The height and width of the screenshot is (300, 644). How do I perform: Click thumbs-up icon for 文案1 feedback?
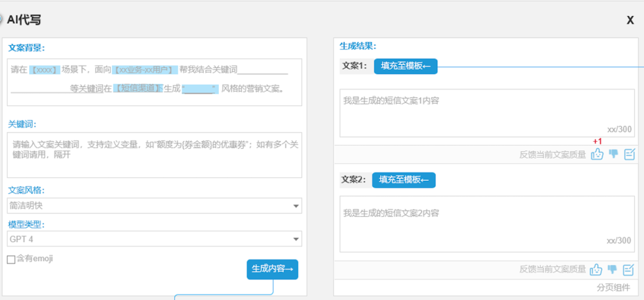(x=597, y=154)
